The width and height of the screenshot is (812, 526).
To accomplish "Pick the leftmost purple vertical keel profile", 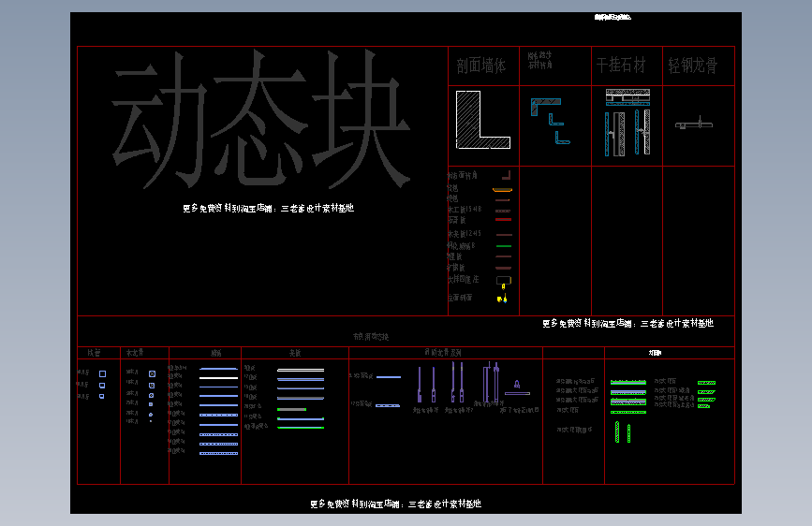I will point(420,384).
